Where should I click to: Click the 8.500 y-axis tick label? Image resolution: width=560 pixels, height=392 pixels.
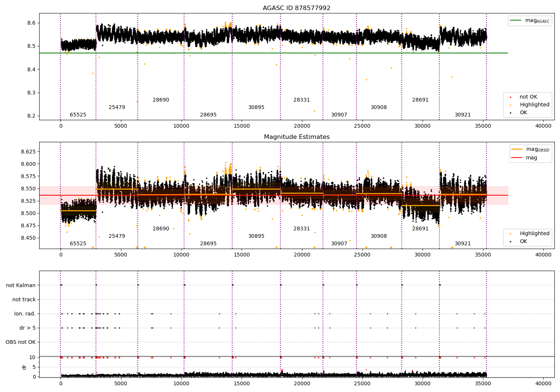pos(28,214)
